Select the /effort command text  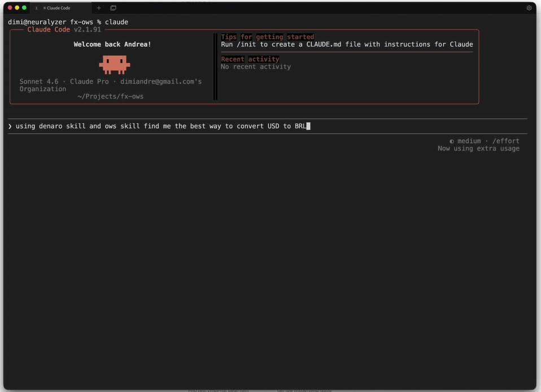click(x=506, y=141)
